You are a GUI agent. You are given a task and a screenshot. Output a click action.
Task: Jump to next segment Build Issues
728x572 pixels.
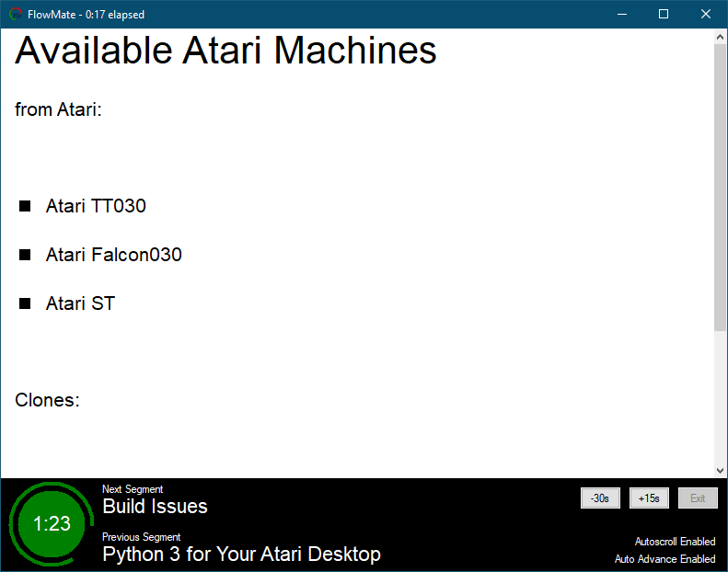coord(155,506)
